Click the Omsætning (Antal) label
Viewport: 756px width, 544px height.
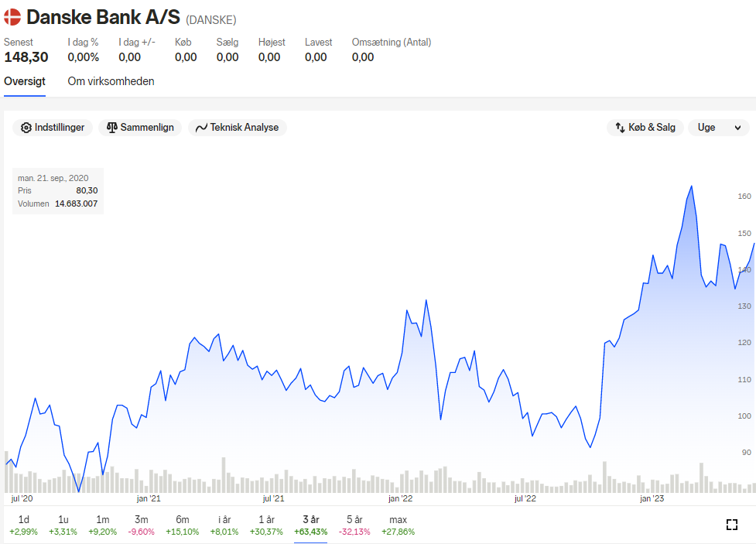pyautogui.click(x=392, y=42)
